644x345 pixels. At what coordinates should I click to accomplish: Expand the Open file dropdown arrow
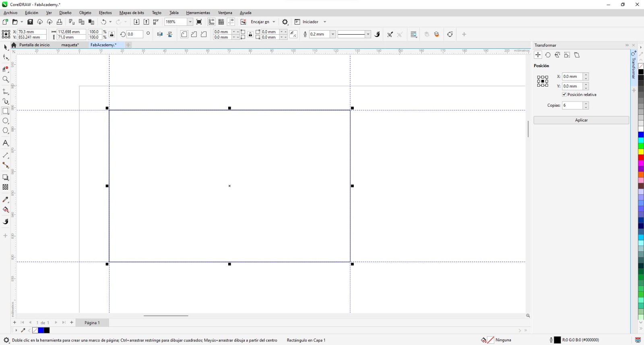[x=22, y=22]
